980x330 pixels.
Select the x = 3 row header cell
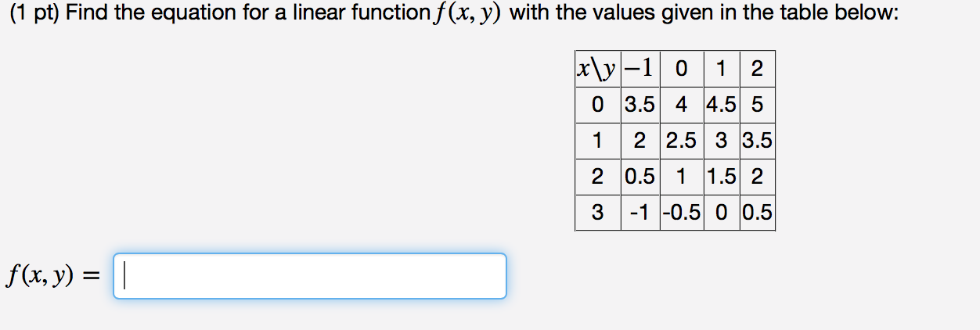[598, 213]
